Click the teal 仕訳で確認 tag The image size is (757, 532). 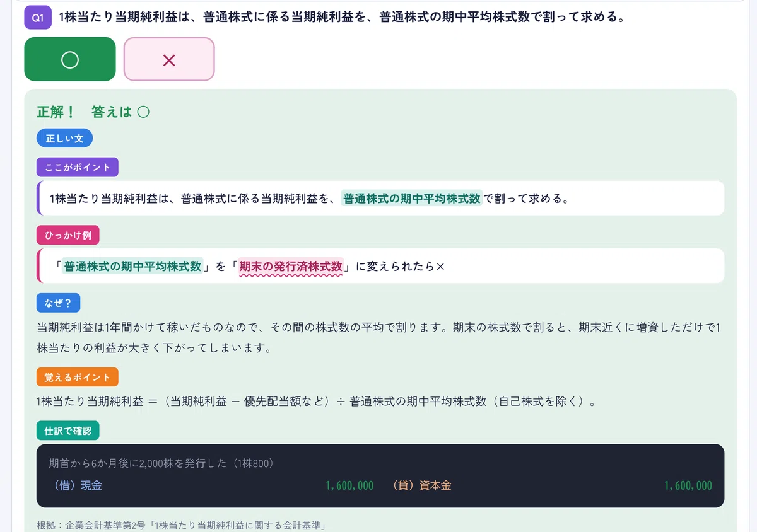tap(68, 431)
